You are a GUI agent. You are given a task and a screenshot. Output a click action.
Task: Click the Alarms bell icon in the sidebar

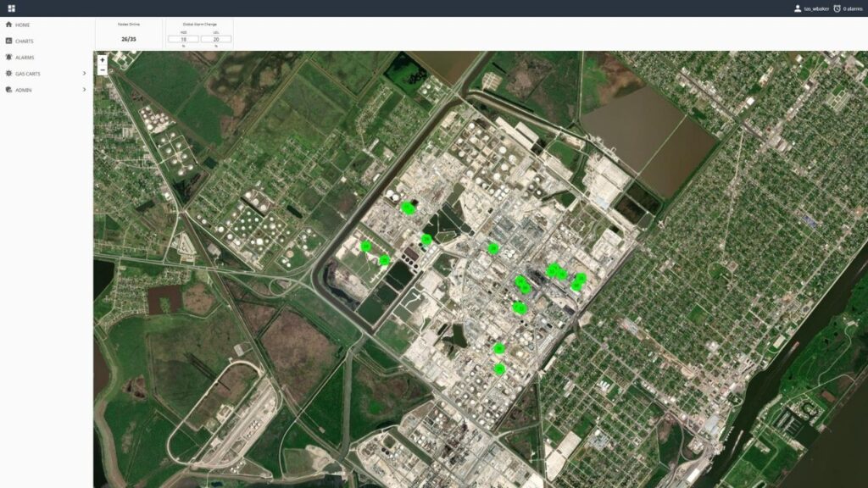(8, 58)
